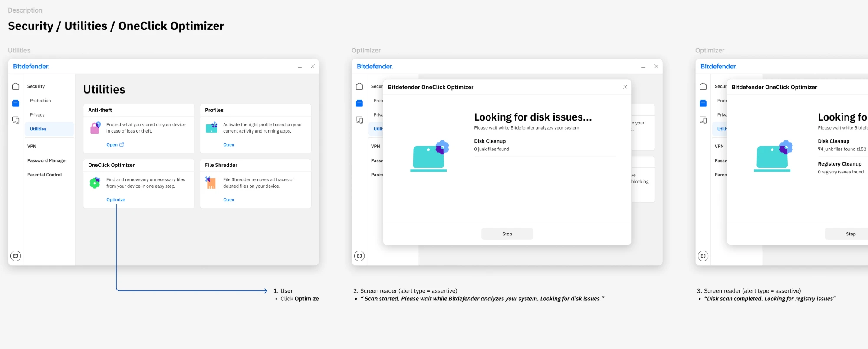Select the blue Security icon in the Utilities window sidebar
Image resolution: width=868 pixels, height=349 pixels.
16,103
